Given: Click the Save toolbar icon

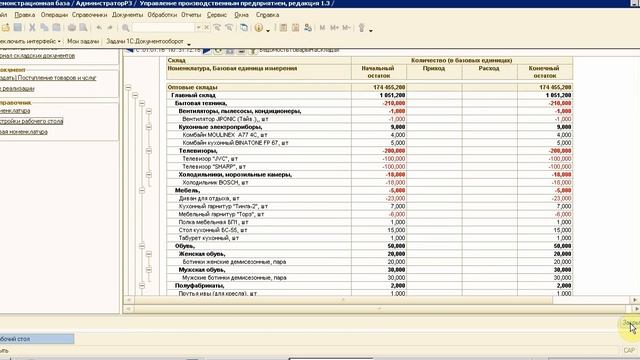Looking at the screenshot, I should tap(18, 28).
